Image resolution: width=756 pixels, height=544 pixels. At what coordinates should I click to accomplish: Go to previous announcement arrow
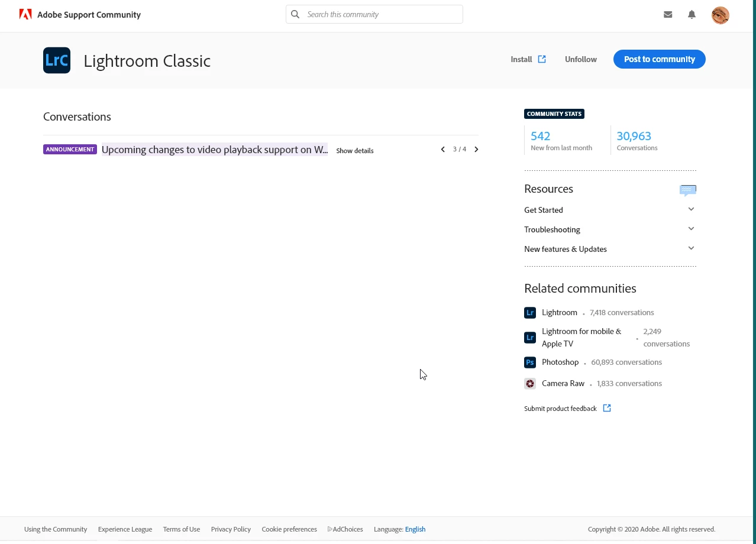pos(442,150)
